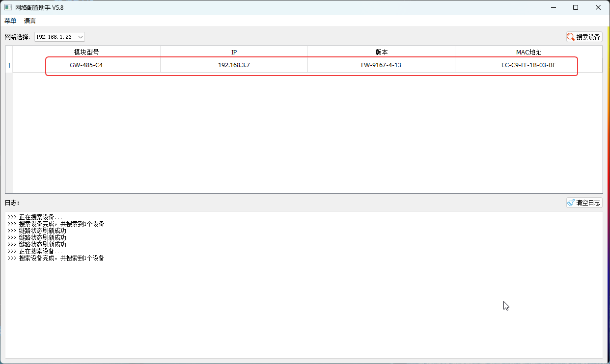Click inside the 日志 log text area
Screen dimensions: 610x364
click(304, 304)
